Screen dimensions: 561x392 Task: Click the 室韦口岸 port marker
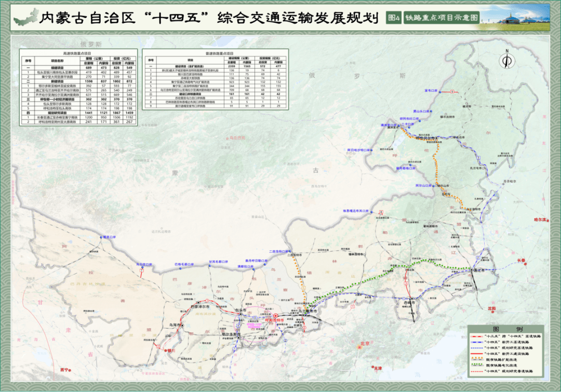[x=439, y=91]
